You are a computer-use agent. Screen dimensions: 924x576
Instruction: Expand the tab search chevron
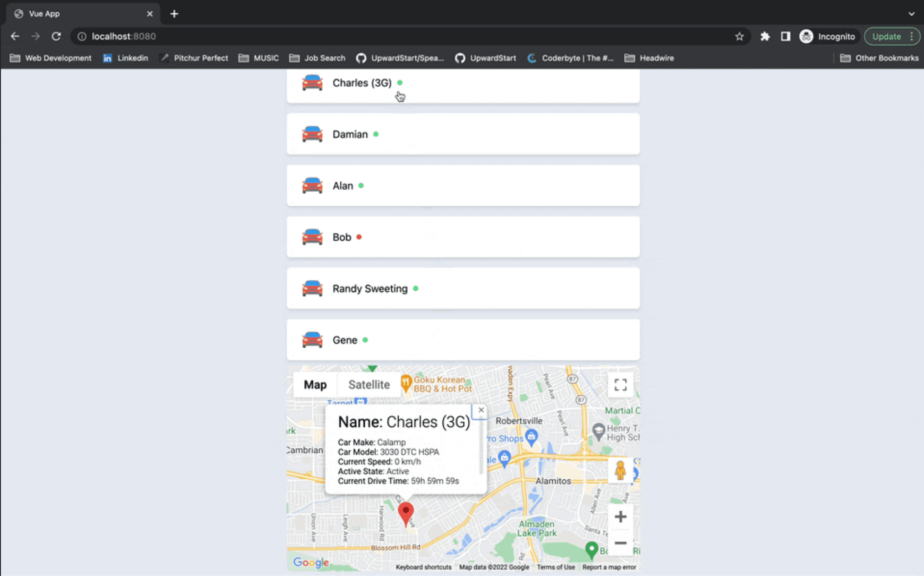point(911,14)
